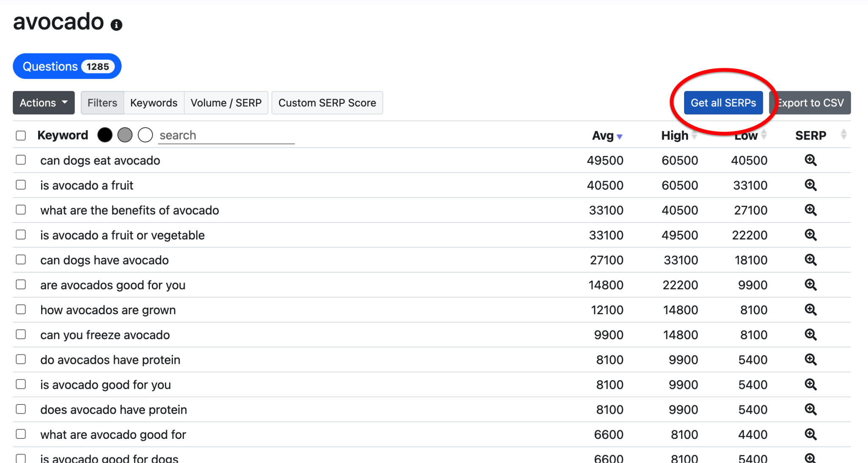The height and width of the screenshot is (463, 868).
Task: Tick the select-all checkbox beside Keyword header
Action: 21,136
